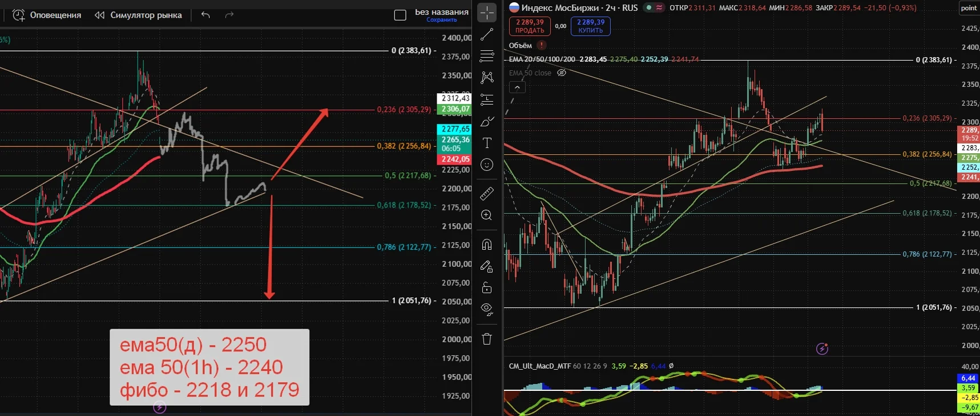Select the trend line drawing tool

(487, 35)
